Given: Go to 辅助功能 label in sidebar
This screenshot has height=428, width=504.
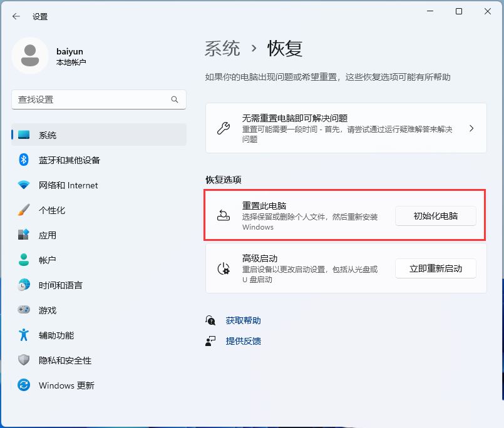Looking at the screenshot, I should coord(56,335).
